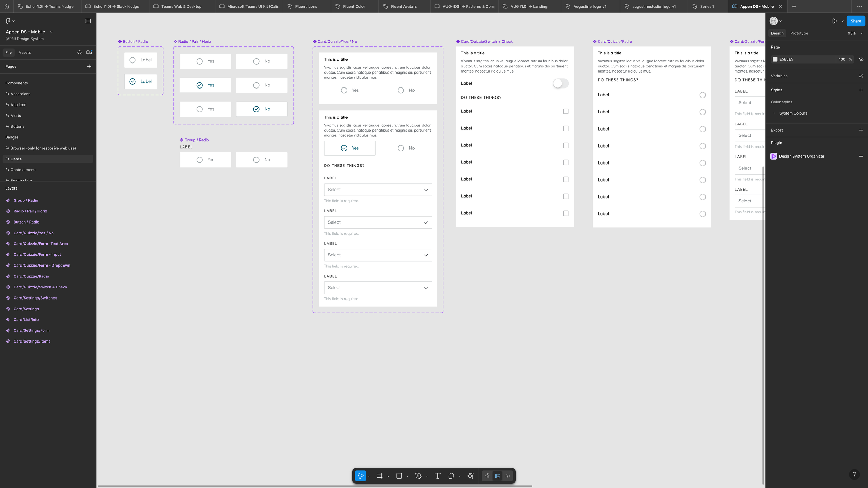Click the Present play button

pyautogui.click(x=834, y=21)
